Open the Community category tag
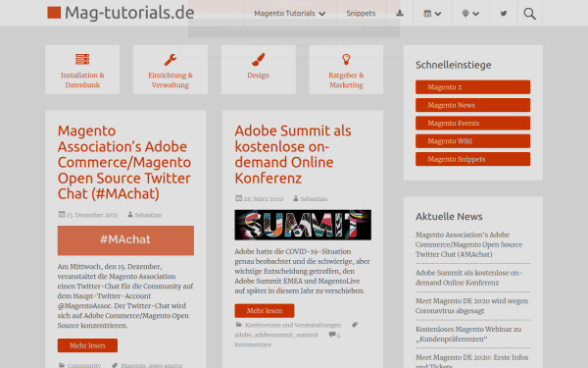The height and width of the screenshot is (368, 588). (84, 365)
